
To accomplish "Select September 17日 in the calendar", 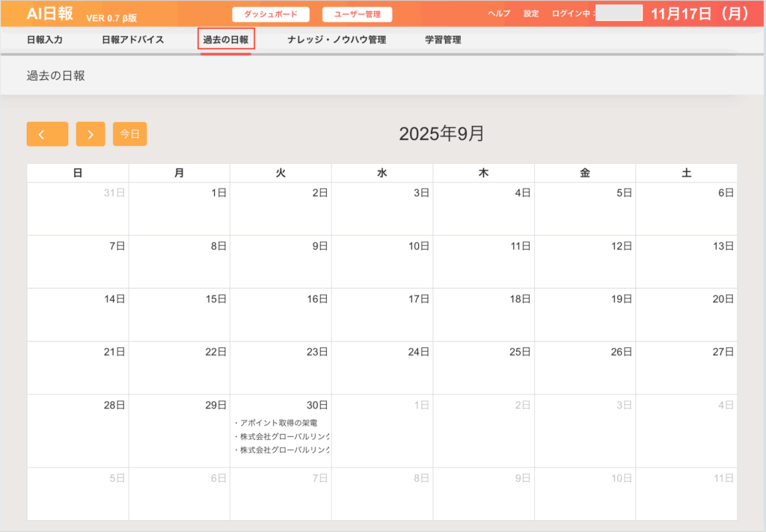I will point(382,314).
